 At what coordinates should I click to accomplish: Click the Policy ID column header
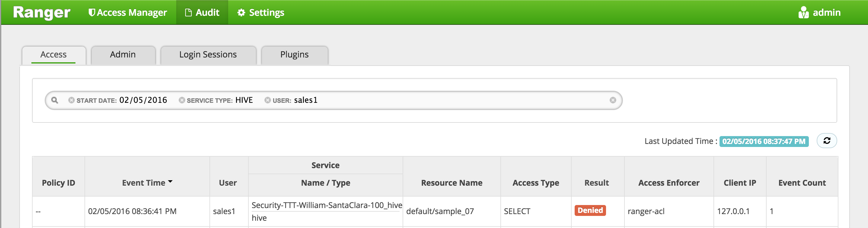[x=59, y=183]
